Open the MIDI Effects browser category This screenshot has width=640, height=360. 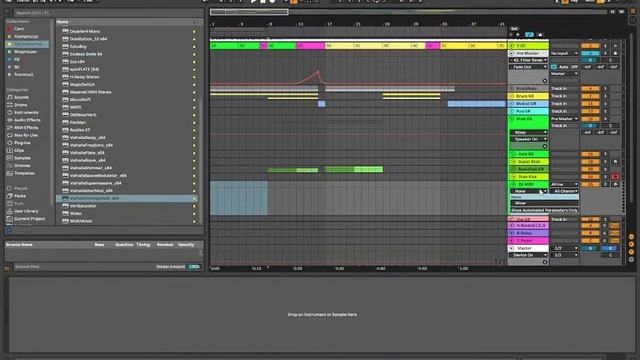click(26, 127)
